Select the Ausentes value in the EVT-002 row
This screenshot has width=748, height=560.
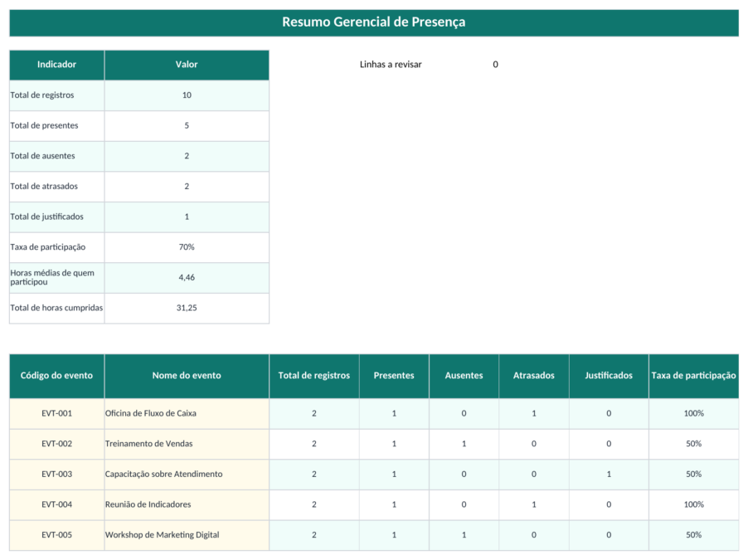tap(464, 444)
